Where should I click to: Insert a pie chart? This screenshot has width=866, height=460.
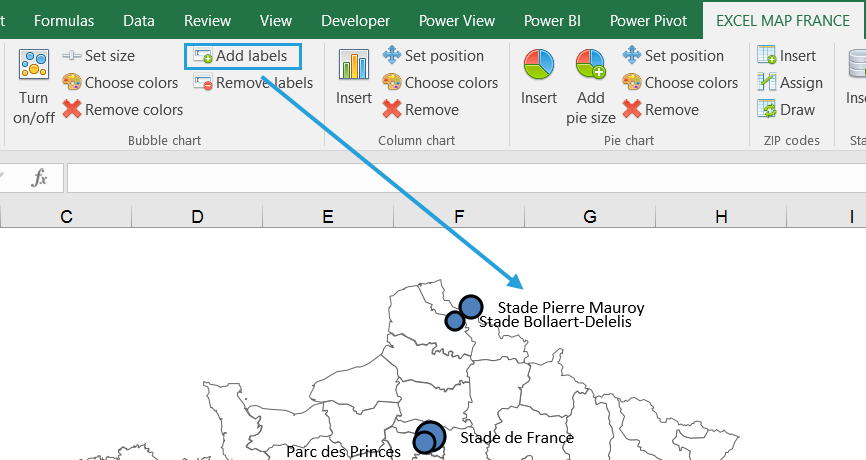(x=538, y=77)
